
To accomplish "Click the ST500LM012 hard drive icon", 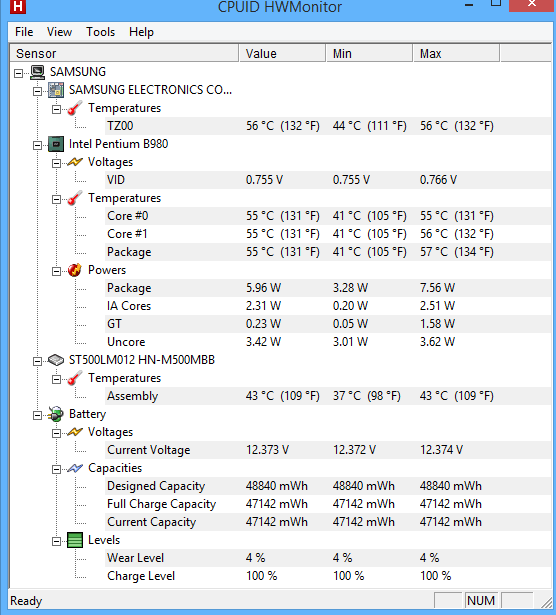I will (56, 360).
